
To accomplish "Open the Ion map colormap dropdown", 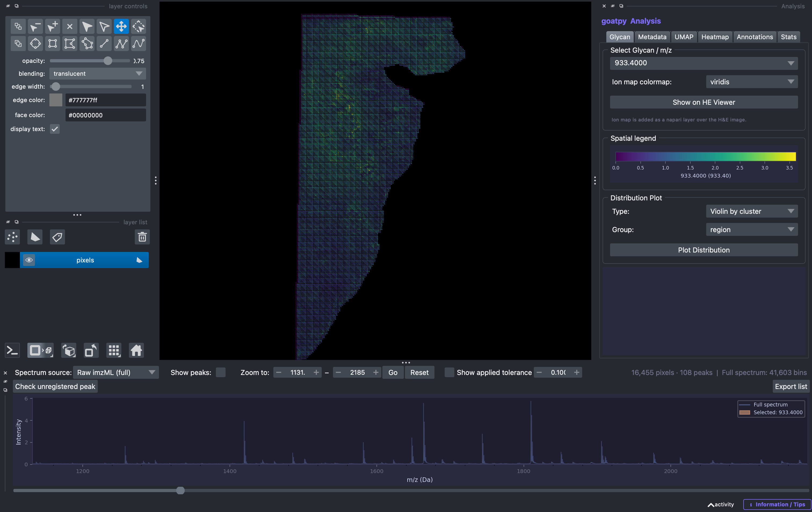I will coord(752,82).
